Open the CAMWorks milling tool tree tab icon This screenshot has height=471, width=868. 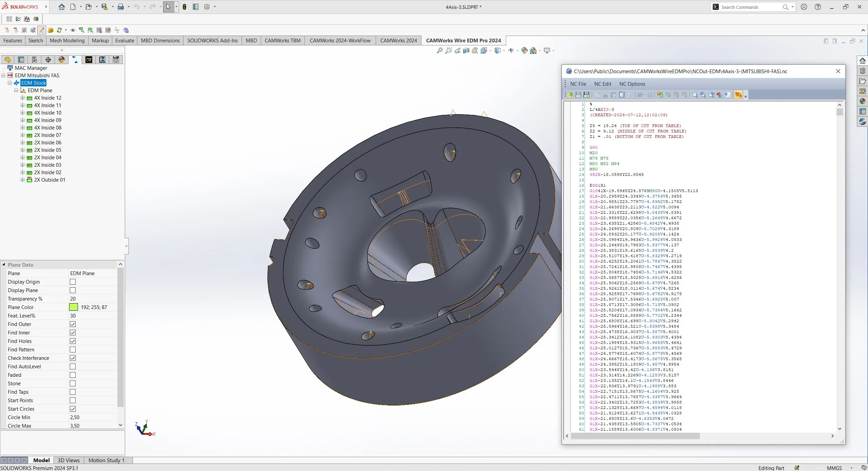tap(116, 60)
